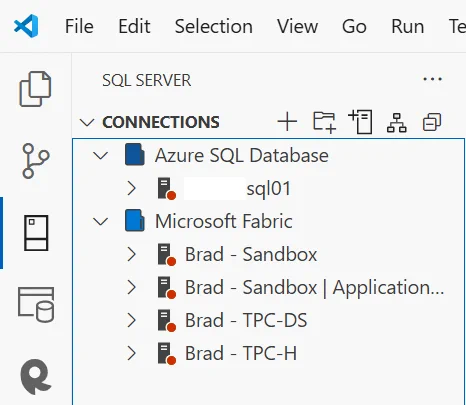Click the schema hierarchy icon in Connections toolbar
Viewport: 466px width, 405px height.
click(x=397, y=123)
